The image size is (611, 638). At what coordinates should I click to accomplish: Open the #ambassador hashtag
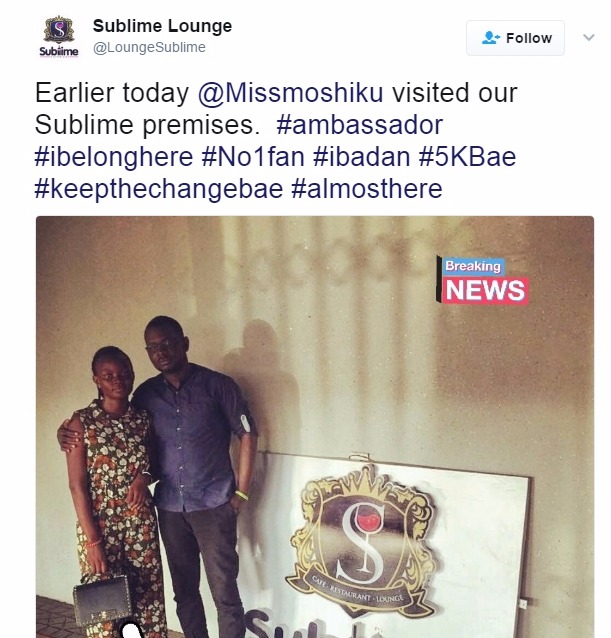pos(360,125)
